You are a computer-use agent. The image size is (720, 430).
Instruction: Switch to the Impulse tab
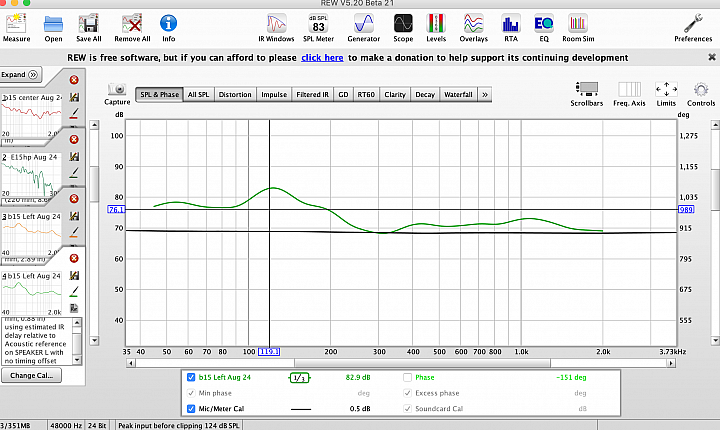(x=274, y=94)
